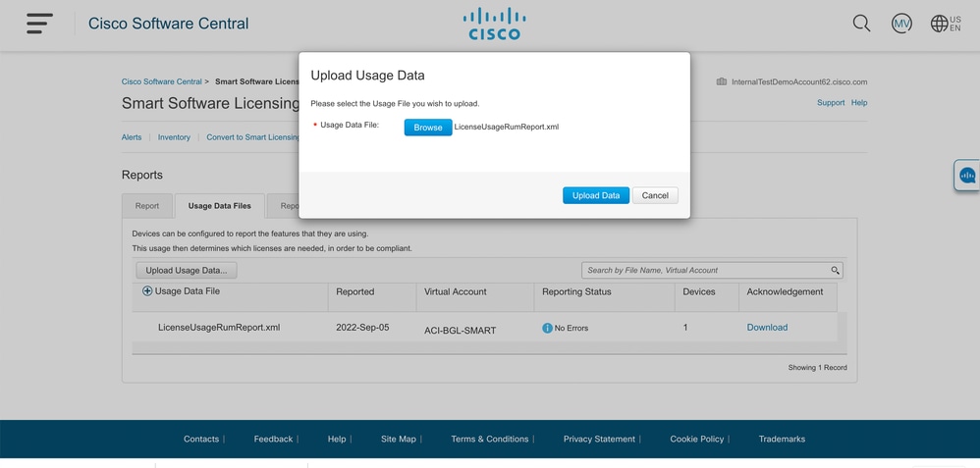This screenshot has width=980, height=468.
Task: Open the Trademarks footer link
Action: pos(782,440)
